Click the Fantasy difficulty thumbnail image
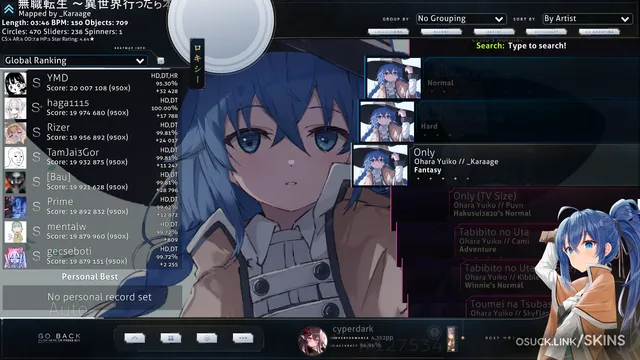Image resolution: width=640 pixels, height=360 pixels. pyautogui.click(x=380, y=165)
